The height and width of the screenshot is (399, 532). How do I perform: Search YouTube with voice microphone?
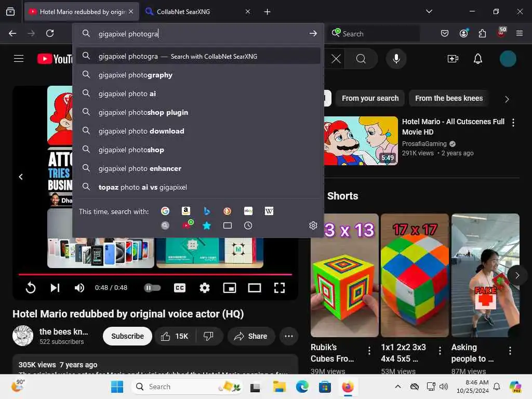click(x=396, y=59)
